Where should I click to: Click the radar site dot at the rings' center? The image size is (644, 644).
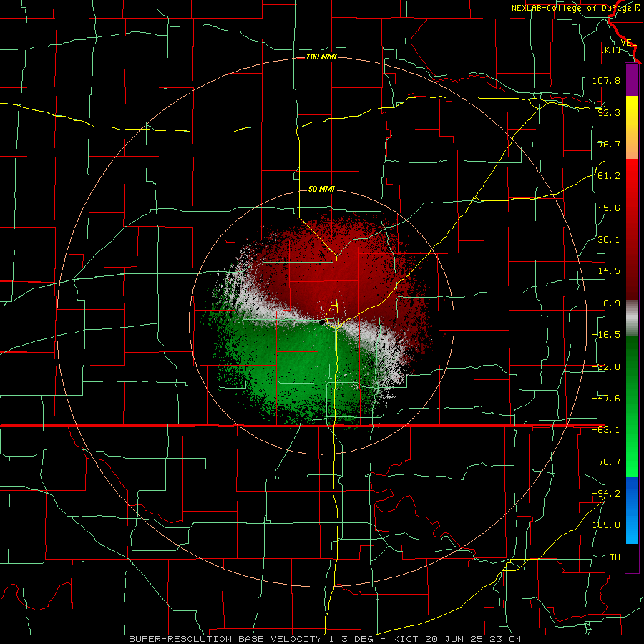(x=321, y=323)
